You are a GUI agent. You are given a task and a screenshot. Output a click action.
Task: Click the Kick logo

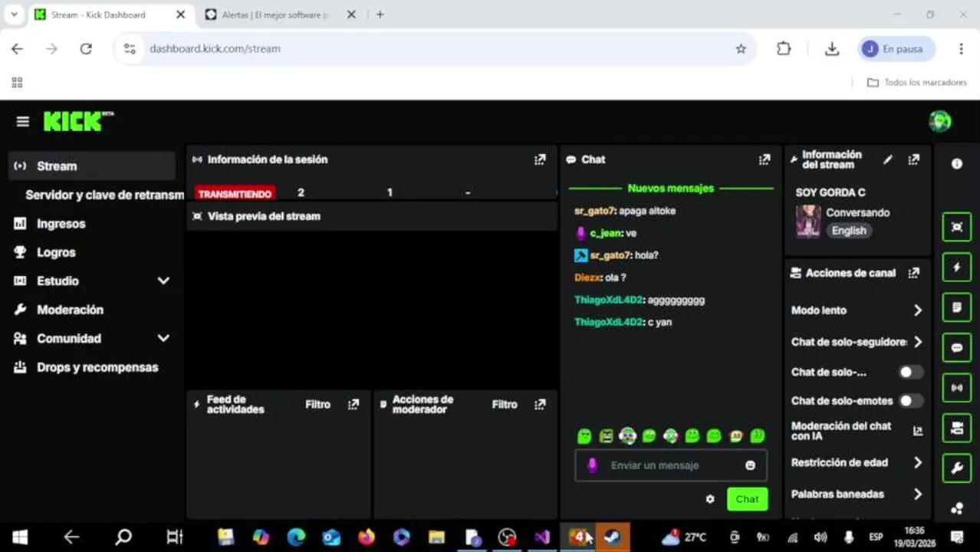click(78, 121)
